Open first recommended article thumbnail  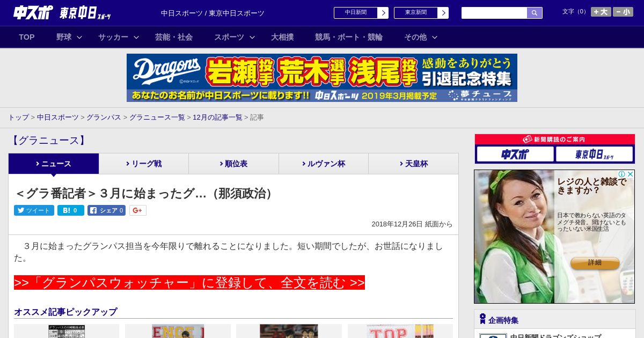click(67, 331)
